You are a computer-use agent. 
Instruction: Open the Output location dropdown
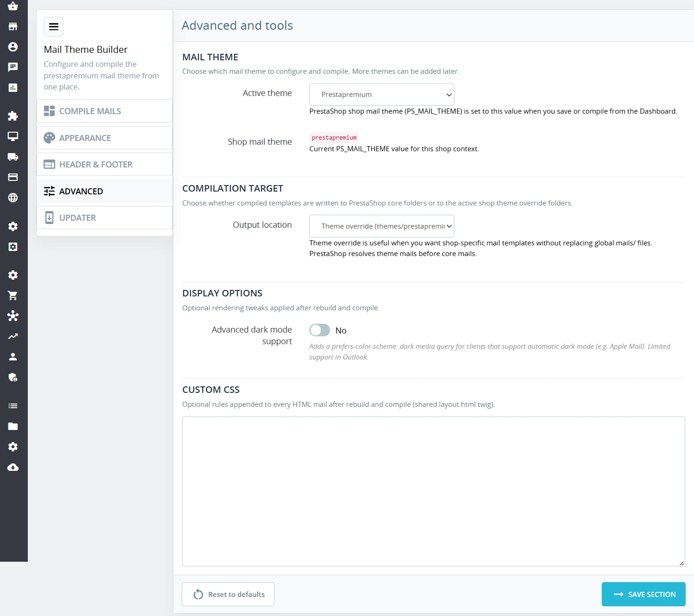click(382, 226)
